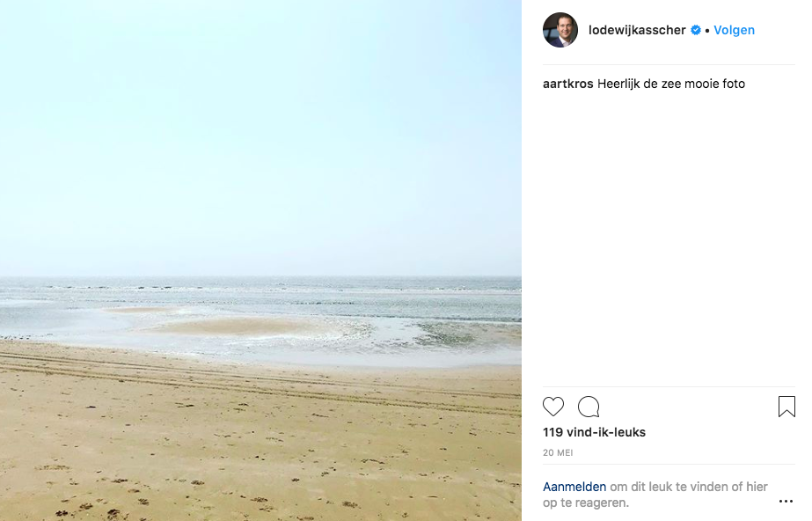Go to lodewijkasscher's profile via username

pyautogui.click(x=637, y=30)
